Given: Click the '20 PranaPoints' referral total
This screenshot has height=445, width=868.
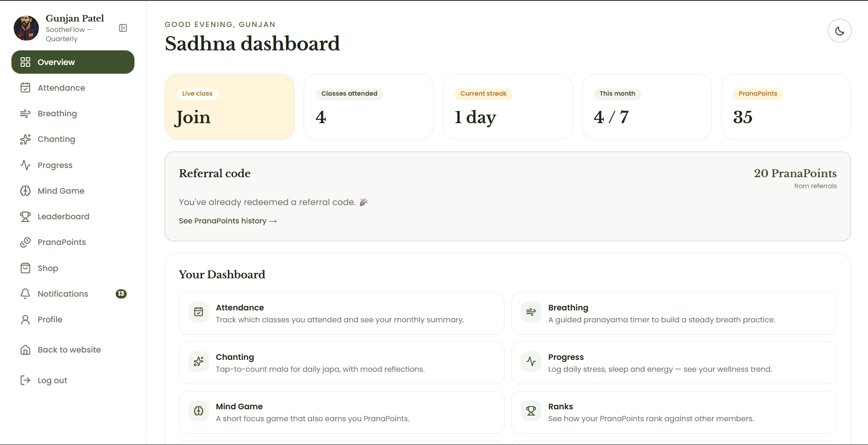Looking at the screenshot, I should pos(795,174).
